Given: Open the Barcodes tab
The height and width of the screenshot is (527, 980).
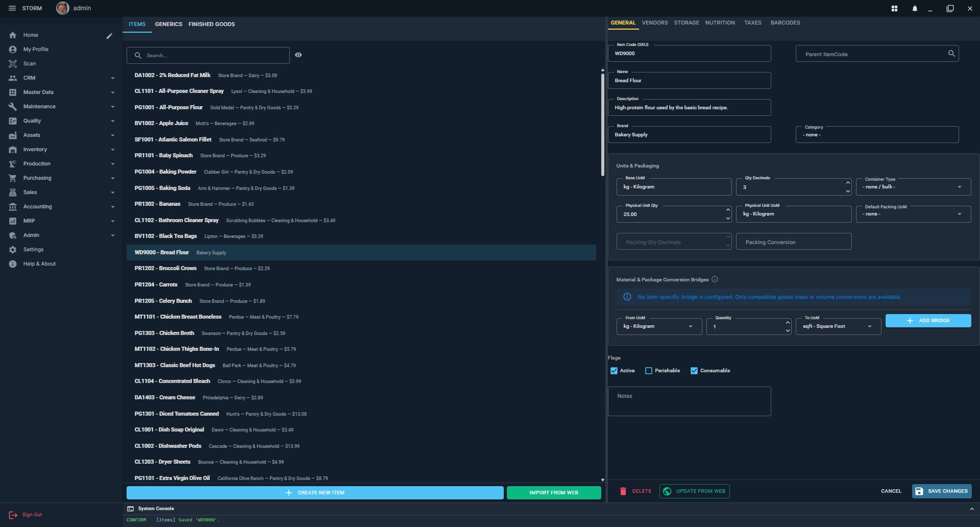Looking at the screenshot, I should click(x=786, y=23).
